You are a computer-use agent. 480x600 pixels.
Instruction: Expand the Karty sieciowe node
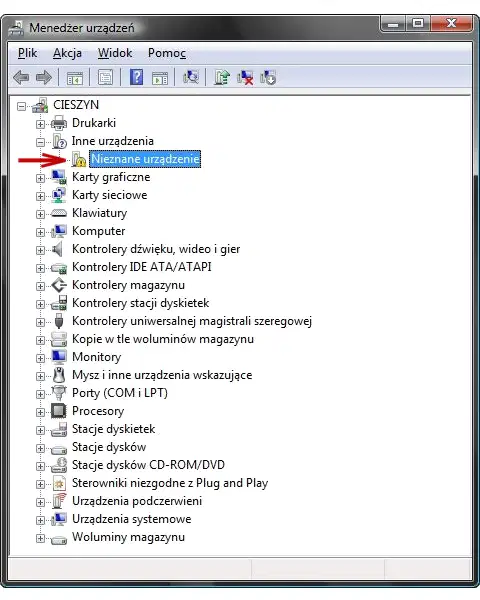[40, 196]
